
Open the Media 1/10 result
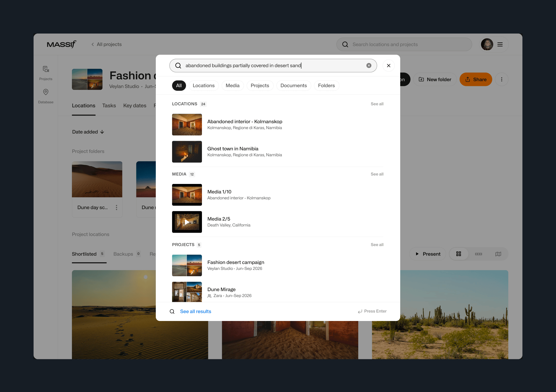[x=278, y=195]
